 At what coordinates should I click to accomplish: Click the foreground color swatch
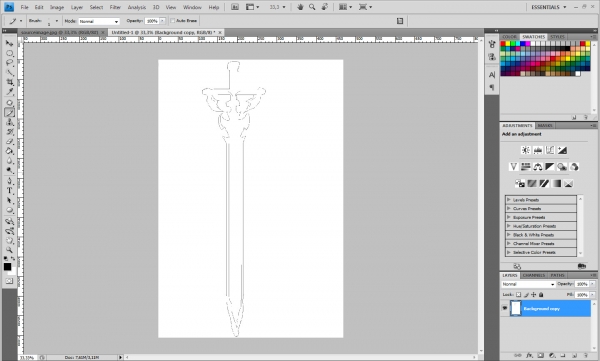pos(7,267)
